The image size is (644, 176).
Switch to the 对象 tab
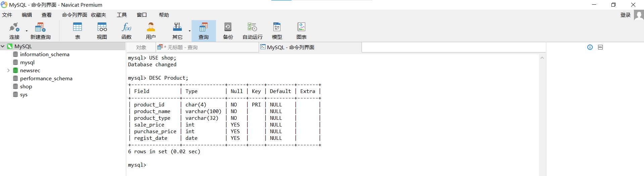click(x=141, y=48)
